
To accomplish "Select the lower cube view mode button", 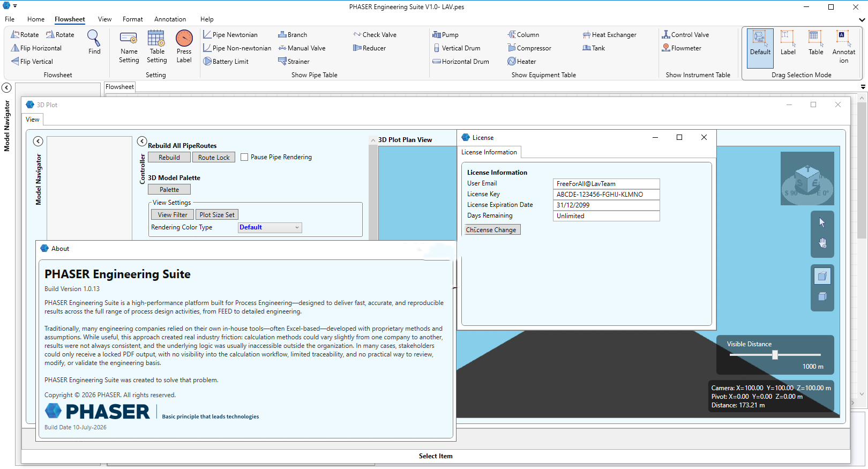I will coord(822,297).
